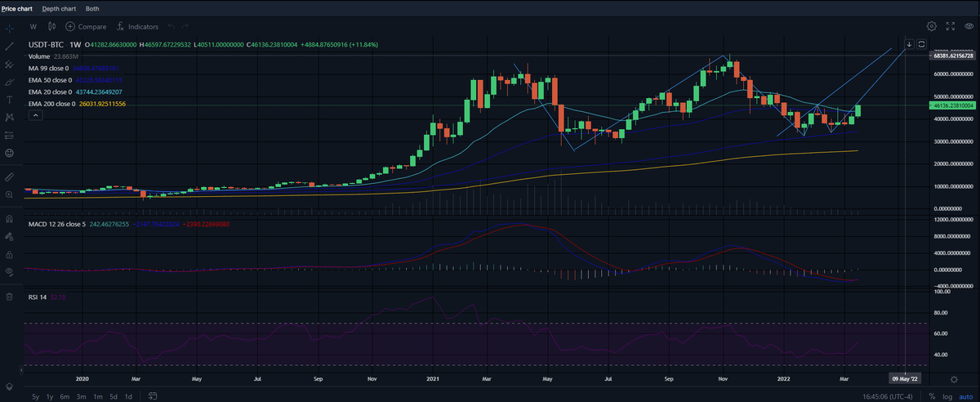Open time axis settings gear
Image resolution: width=980 pixels, height=402 pixels.
click(x=953, y=379)
